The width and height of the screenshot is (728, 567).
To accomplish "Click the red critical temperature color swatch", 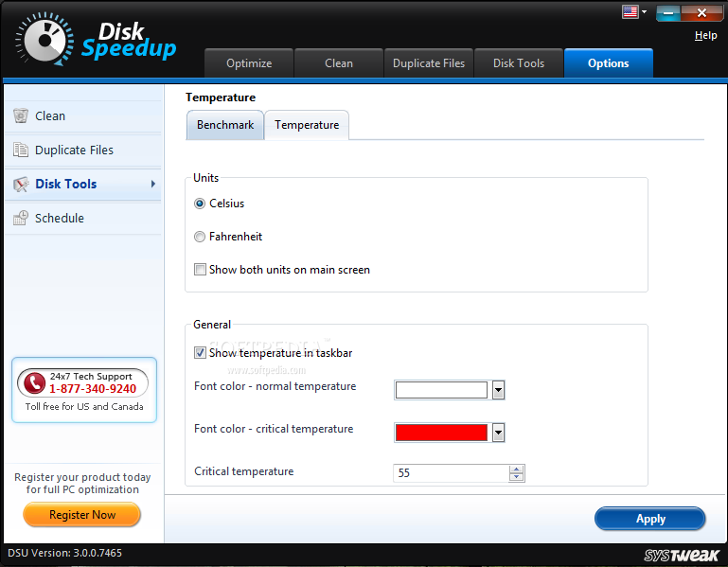I will click(x=441, y=433).
